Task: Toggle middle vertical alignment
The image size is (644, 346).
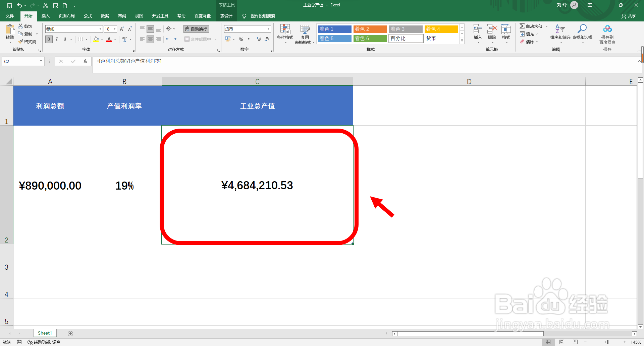Action: click(x=150, y=29)
